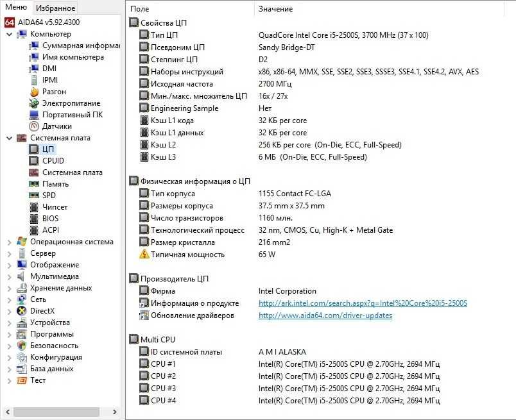Expand the Устройства node
Viewport: 516px width, 420px height.
(9, 323)
